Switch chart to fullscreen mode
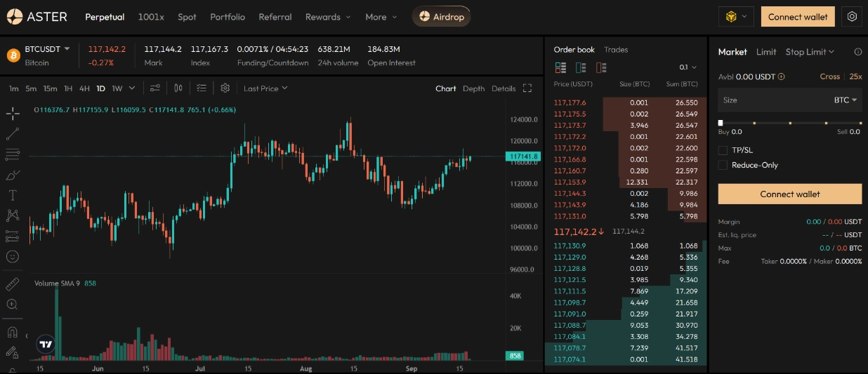The width and height of the screenshot is (868, 374). tap(528, 88)
